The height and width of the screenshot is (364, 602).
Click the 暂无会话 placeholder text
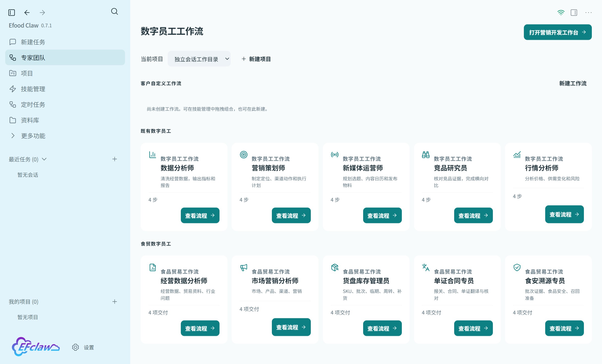click(28, 175)
